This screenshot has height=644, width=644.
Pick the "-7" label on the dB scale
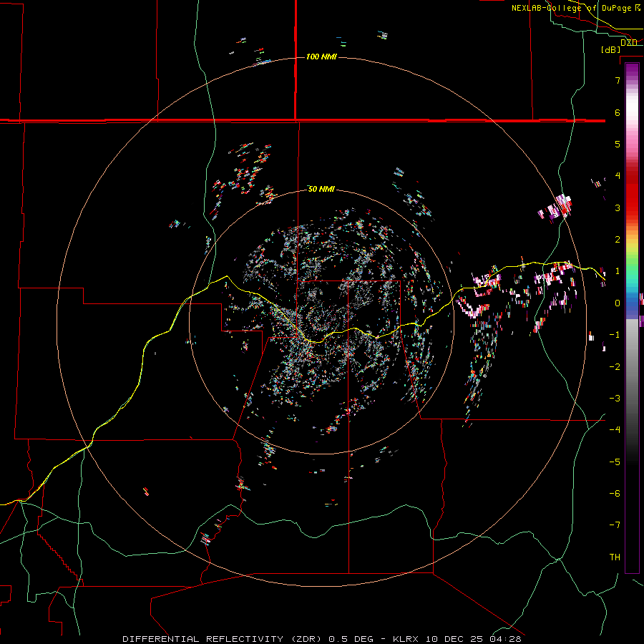click(x=615, y=525)
